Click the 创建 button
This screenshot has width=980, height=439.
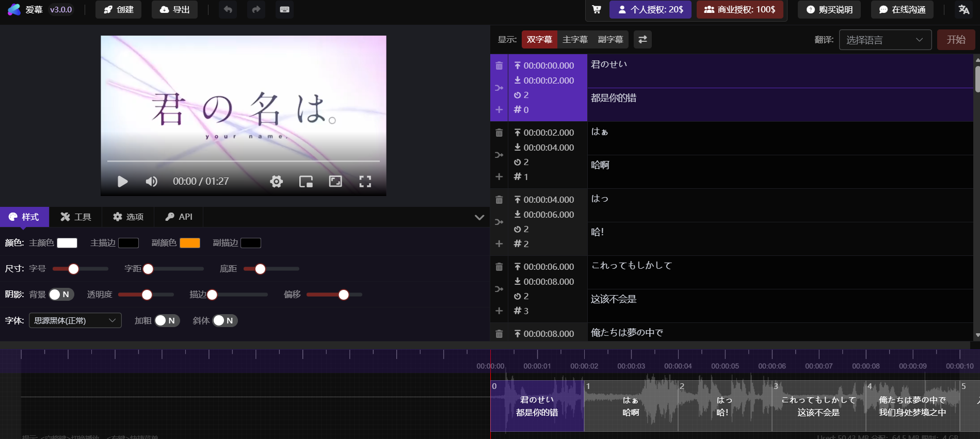tap(118, 9)
